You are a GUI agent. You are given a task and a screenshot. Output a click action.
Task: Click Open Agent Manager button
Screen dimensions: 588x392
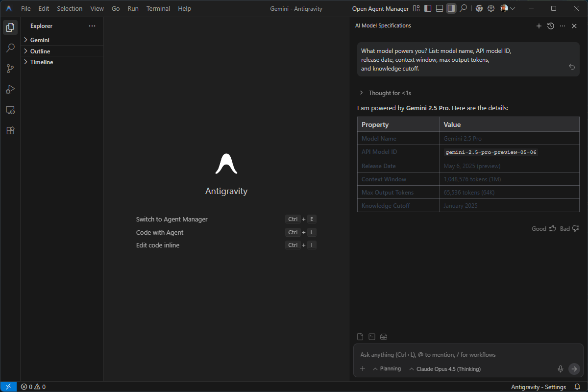click(x=380, y=8)
